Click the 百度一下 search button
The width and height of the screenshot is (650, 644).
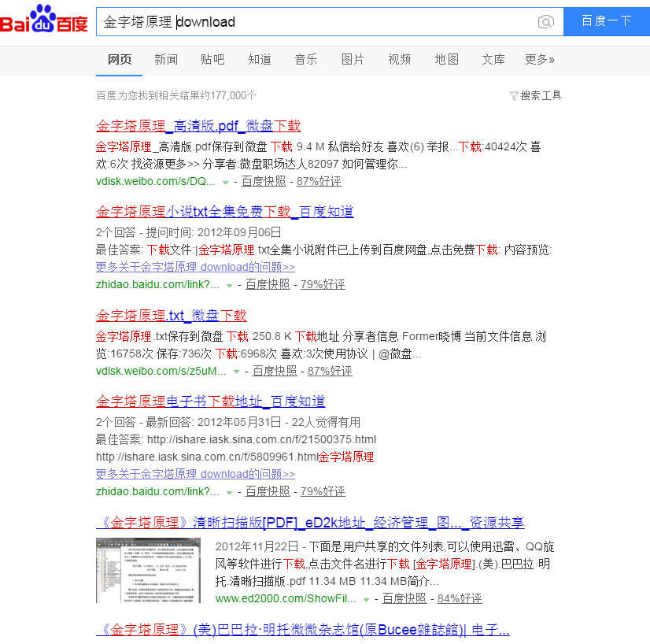[607, 21]
